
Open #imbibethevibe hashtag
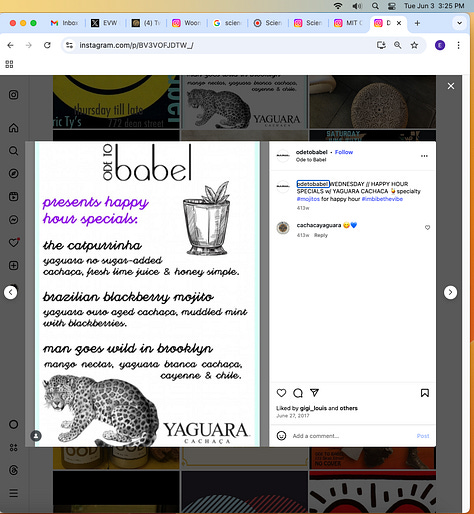click(x=382, y=199)
